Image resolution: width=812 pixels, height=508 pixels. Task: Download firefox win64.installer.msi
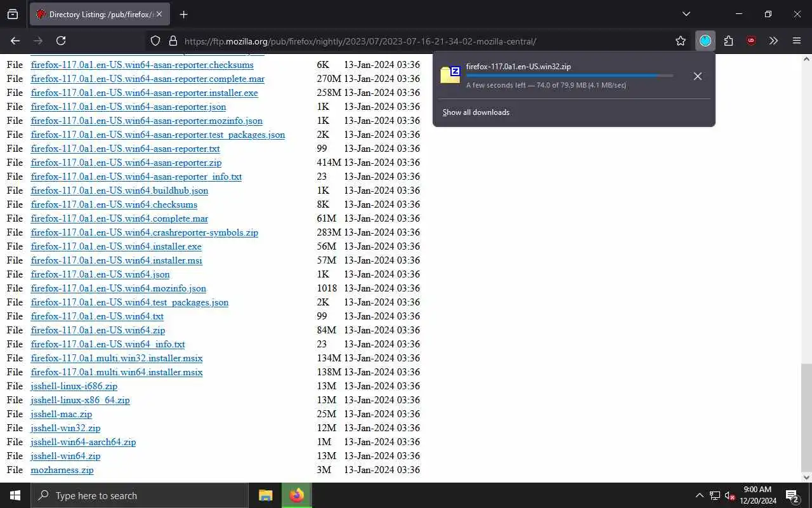(117, 260)
